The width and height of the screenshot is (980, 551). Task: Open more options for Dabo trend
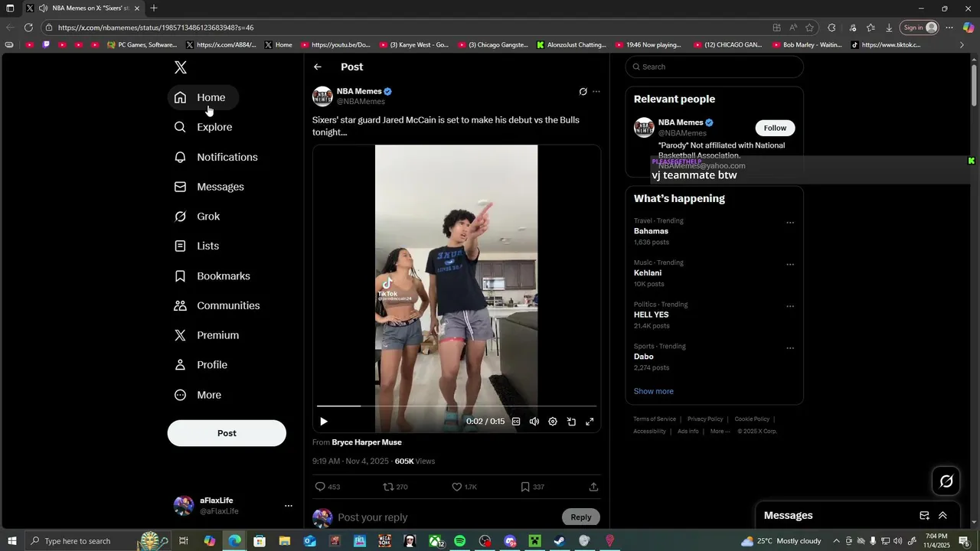tap(790, 348)
